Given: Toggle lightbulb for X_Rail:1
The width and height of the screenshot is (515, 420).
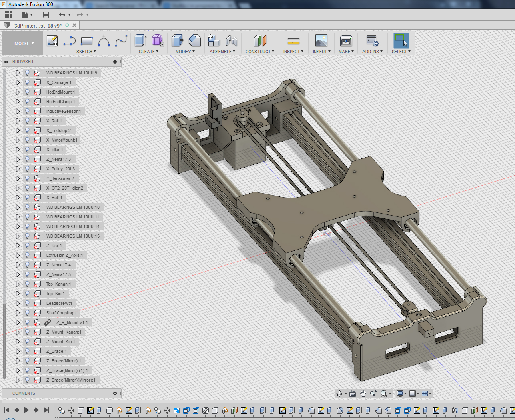Looking at the screenshot, I should point(27,121).
